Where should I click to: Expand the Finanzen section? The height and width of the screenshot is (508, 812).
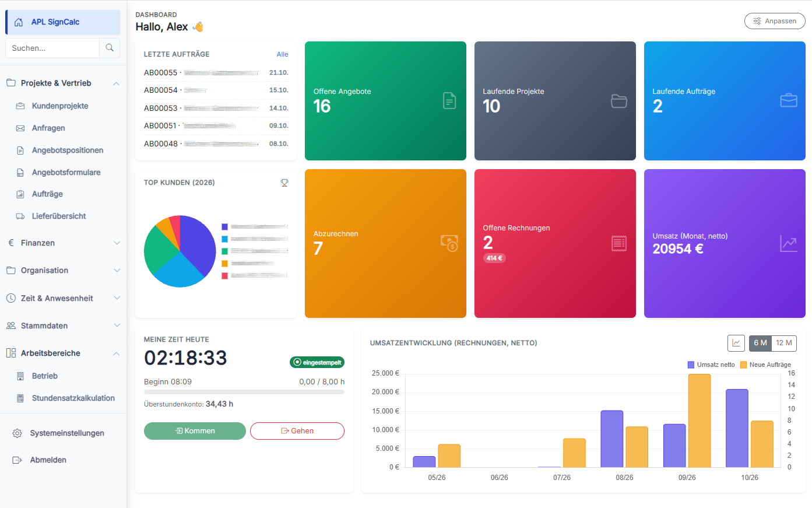(64, 243)
